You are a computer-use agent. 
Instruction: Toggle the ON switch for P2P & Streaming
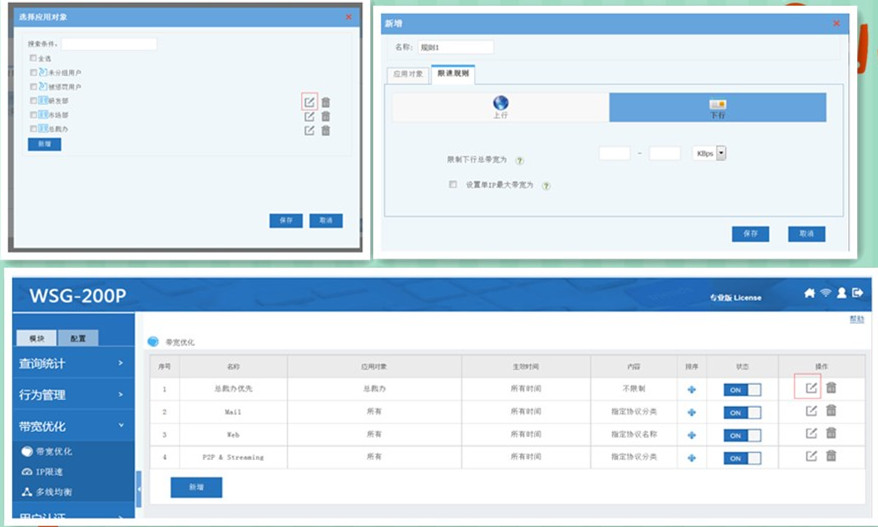pyautogui.click(x=742, y=458)
